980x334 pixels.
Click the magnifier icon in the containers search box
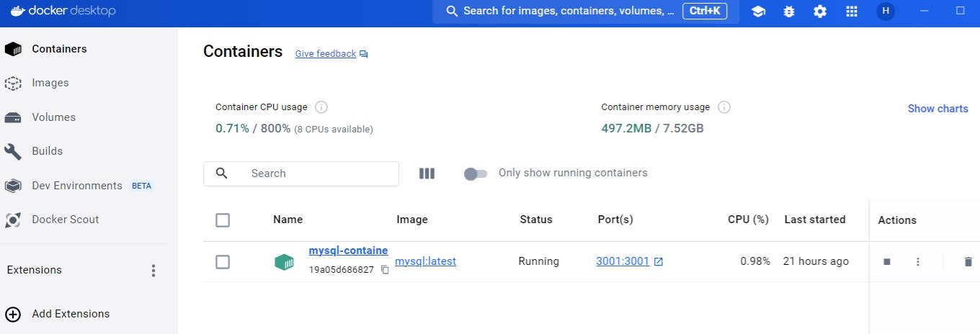[222, 173]
